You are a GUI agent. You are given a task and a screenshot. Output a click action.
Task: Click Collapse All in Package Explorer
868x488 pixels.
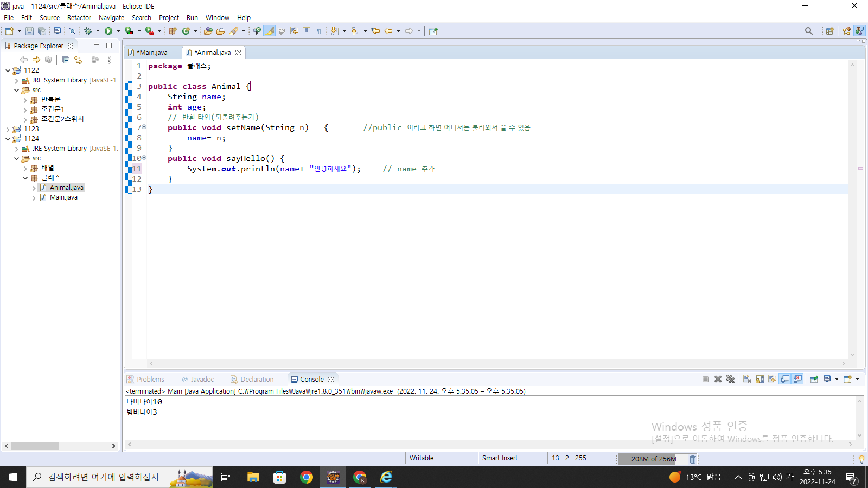[66, 60]
